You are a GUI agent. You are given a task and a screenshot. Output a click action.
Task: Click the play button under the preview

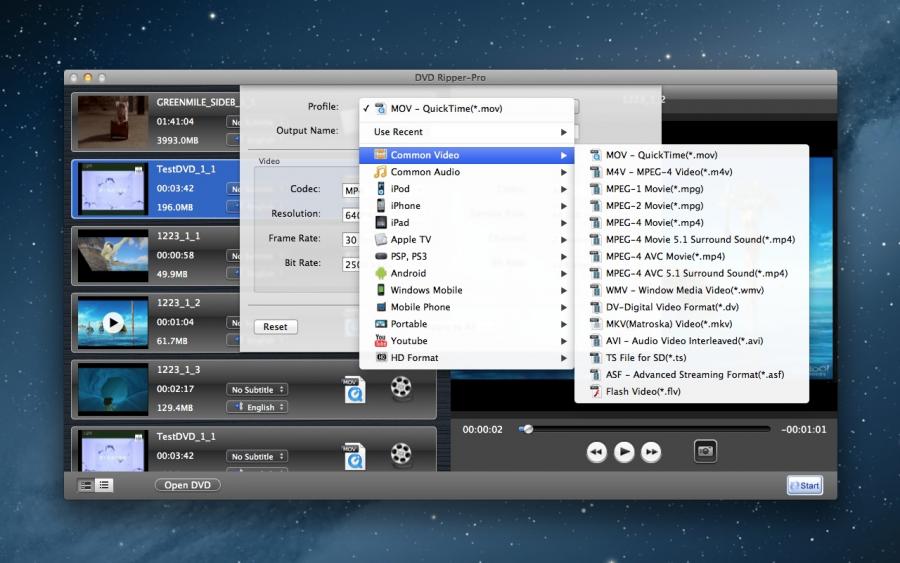(624, 452)
